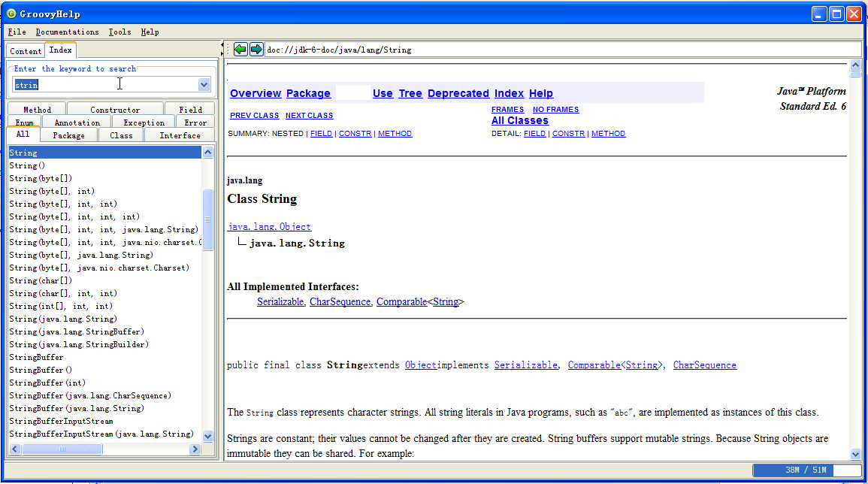Filter results by Error tab

(x=195, y=123)
